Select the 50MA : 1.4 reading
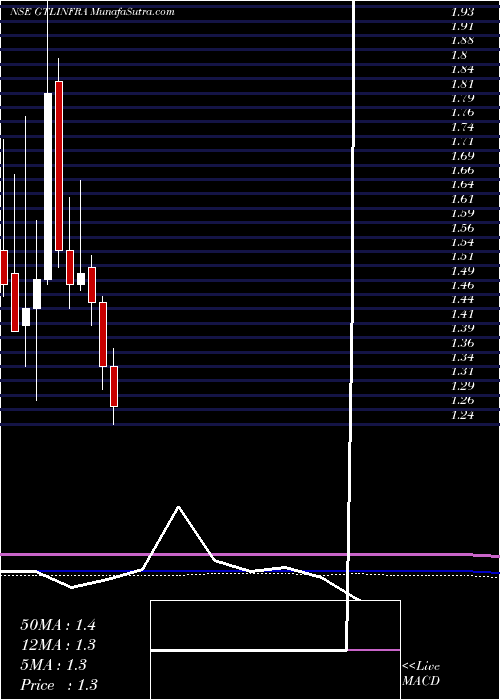The image size is (500, 700). (58, 625)
